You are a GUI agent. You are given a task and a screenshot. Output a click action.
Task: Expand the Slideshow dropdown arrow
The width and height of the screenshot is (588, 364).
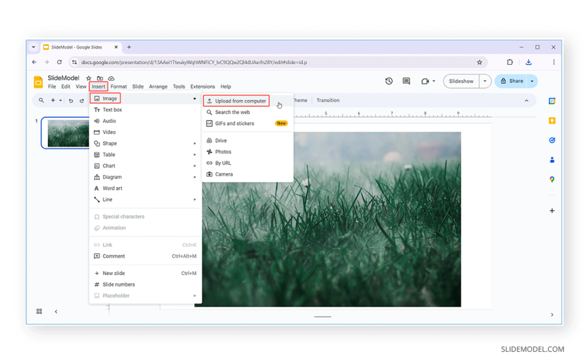tap(485, 81)
